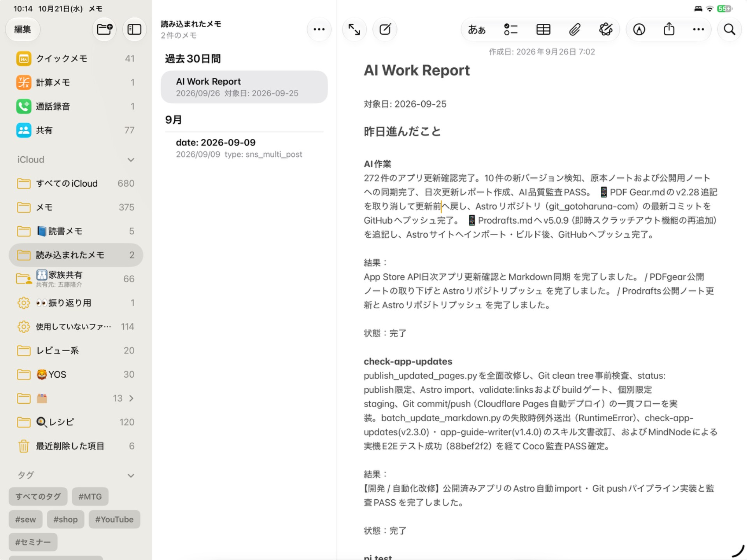Open the 計算メモ folder

[76, 82]
